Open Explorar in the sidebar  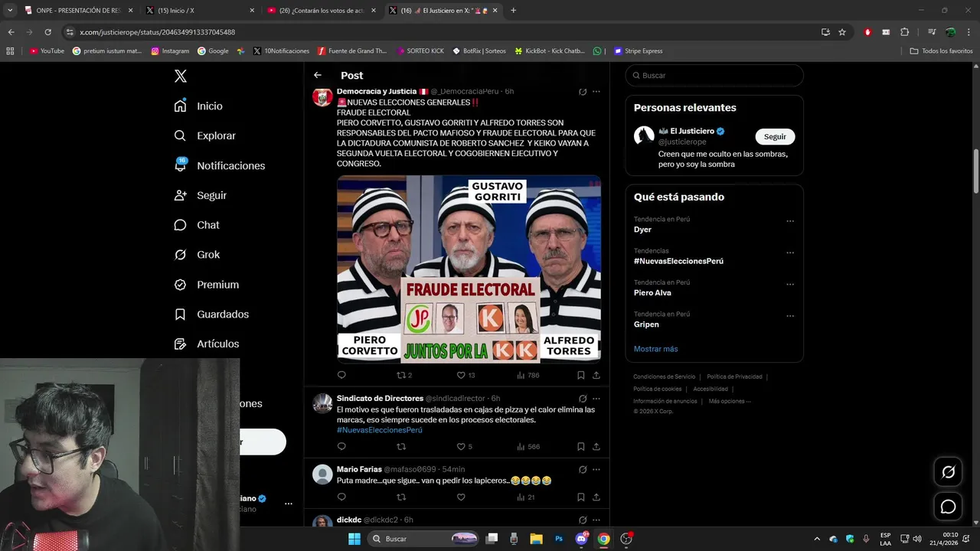click(204, 135)
